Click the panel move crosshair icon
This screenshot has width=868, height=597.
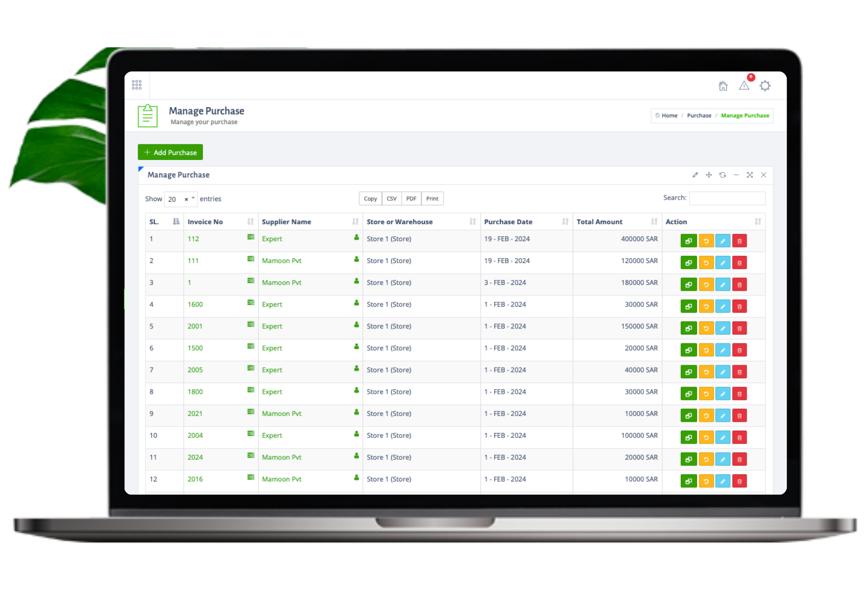point(708,175)
